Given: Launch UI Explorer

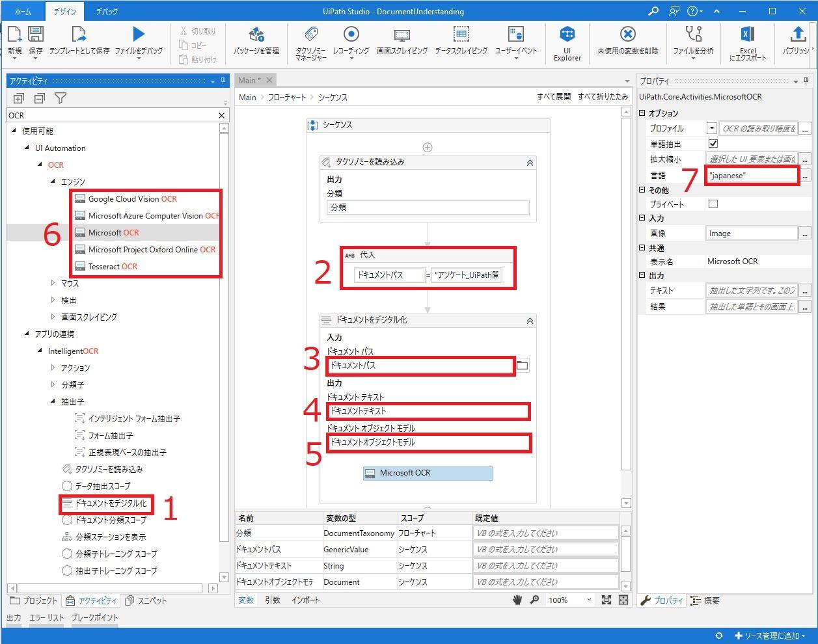Looking at the screenshot, I should pyautogui.click(x=567, y=34).
